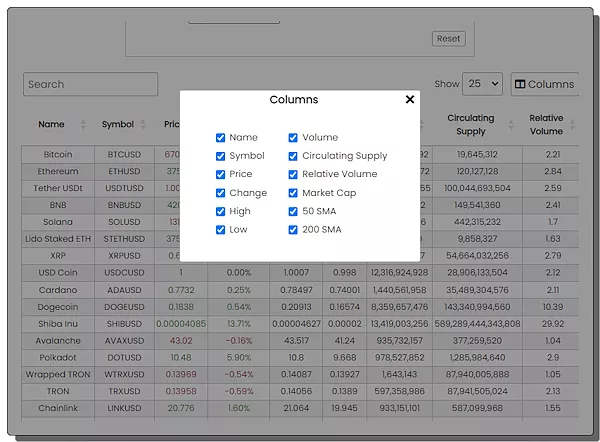This screenshot has width=600, height=442.
Task: Toggle the Change column checkbox
Action: click(220, 193)
